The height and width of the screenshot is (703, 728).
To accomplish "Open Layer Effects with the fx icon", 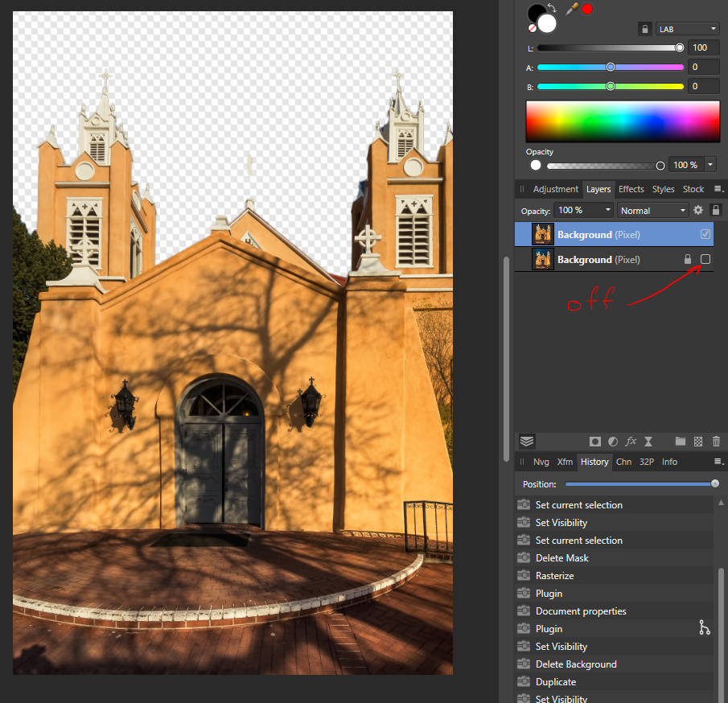I will (x=631, y=442).
